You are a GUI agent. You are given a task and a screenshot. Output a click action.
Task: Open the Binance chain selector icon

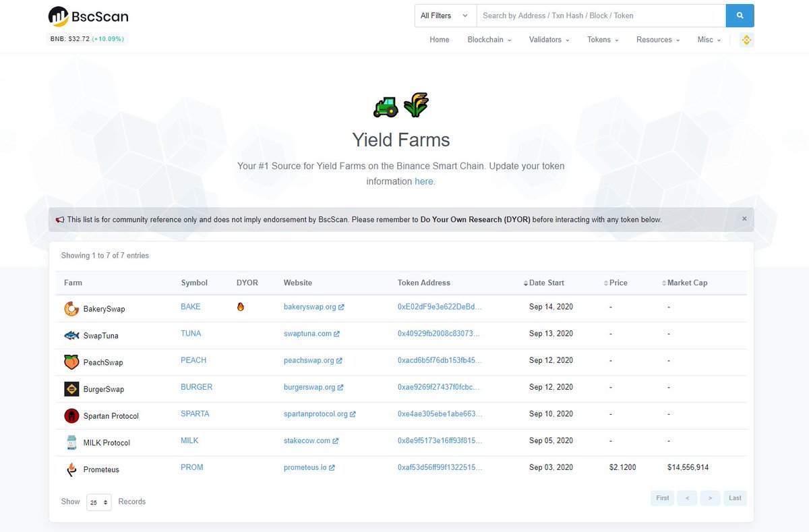[746, 40]
